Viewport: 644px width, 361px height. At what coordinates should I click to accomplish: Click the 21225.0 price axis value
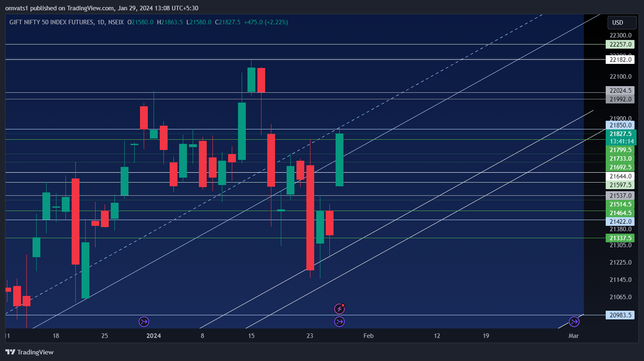(x=621, y=263)
